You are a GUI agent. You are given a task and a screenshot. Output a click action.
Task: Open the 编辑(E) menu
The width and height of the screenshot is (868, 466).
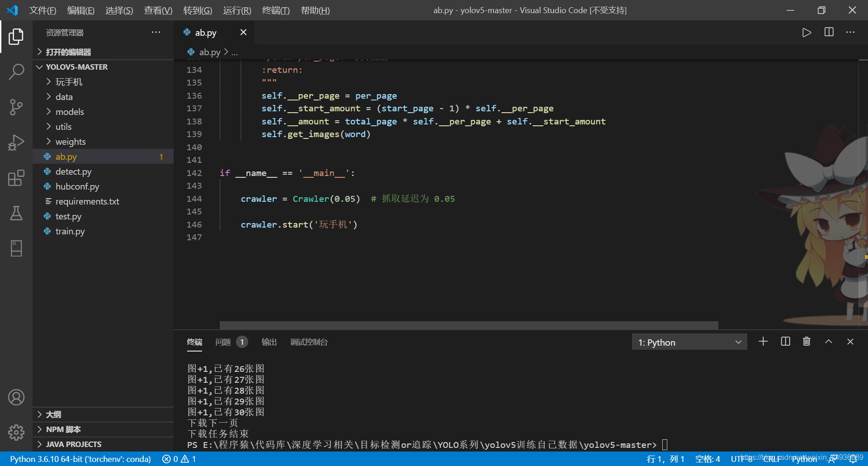[80, 10]
